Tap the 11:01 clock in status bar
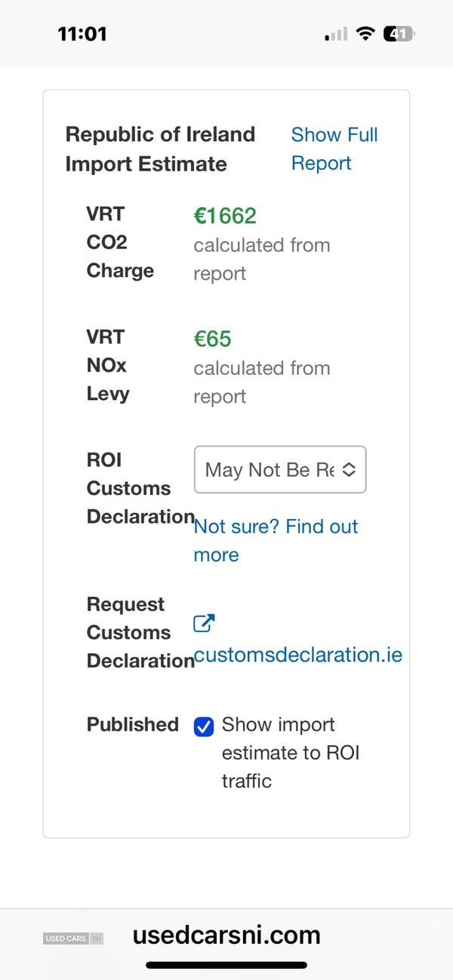 pyautogui.click(x=82, y=34)
